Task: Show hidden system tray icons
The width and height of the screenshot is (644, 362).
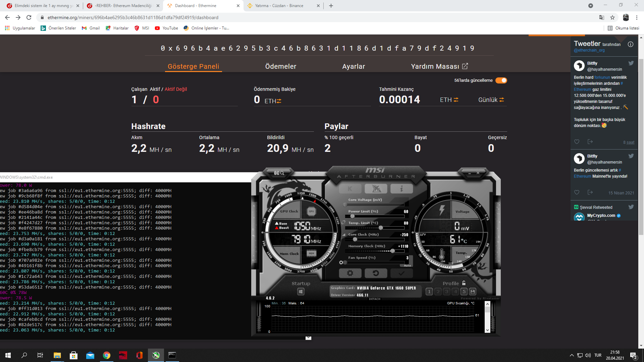Action: click(x=572, y=355)
